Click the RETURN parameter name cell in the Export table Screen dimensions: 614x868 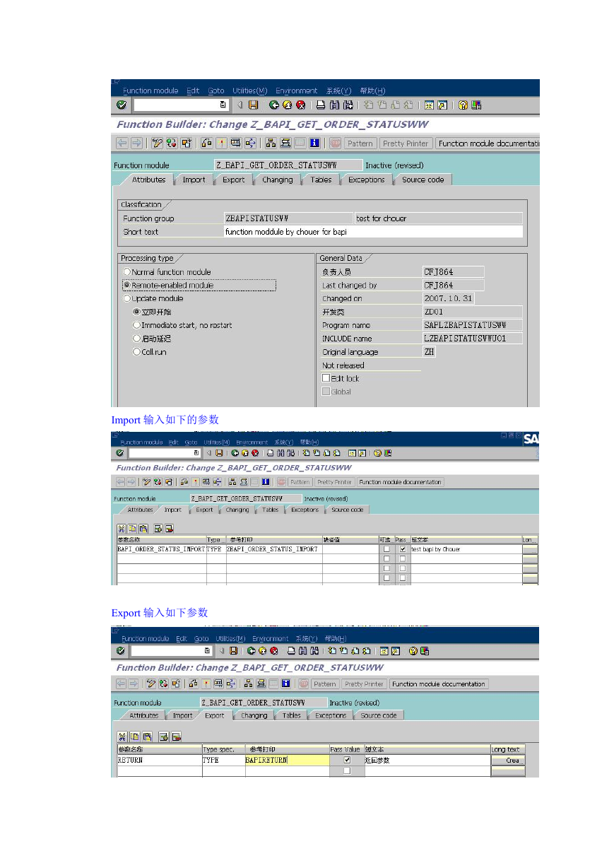pos(159,761)
